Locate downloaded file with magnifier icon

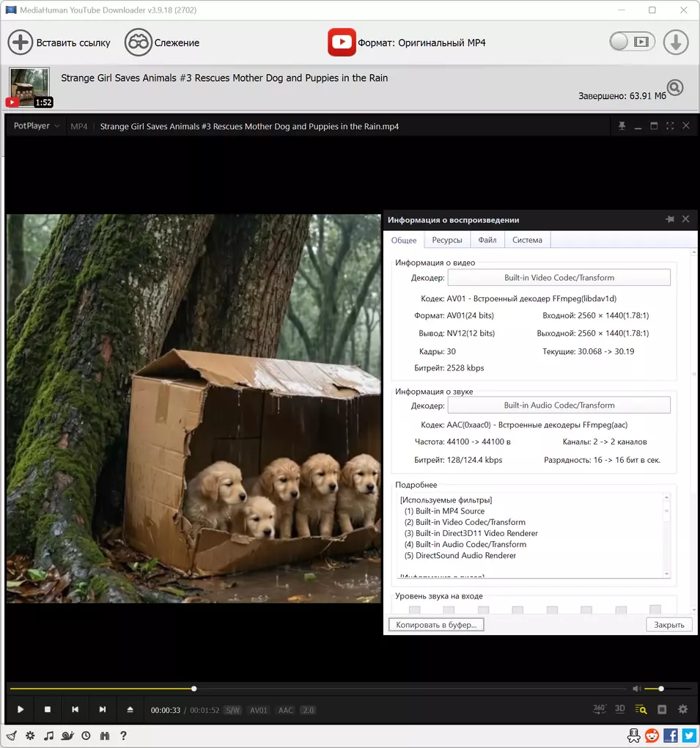click(674, 88)
